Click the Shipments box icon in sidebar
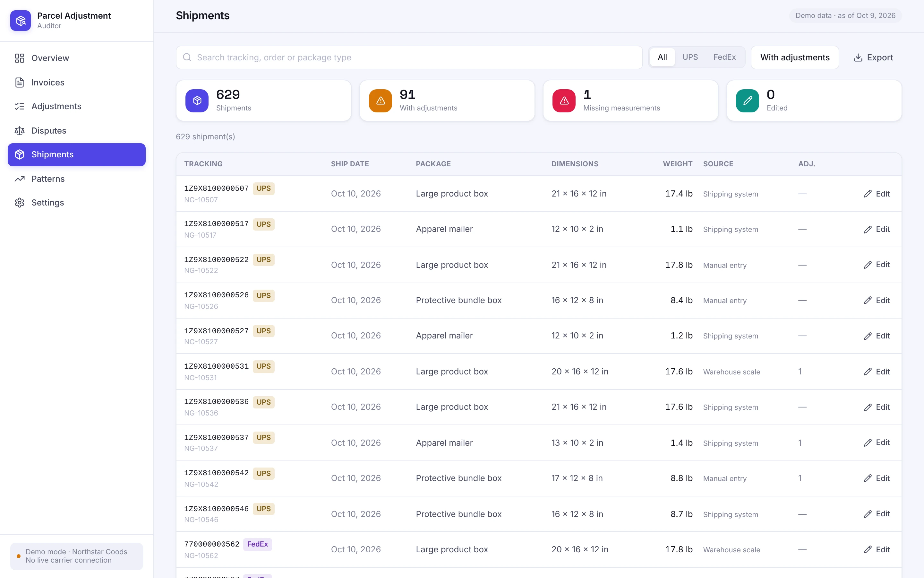Screen dimensions: 924x578 tap(20, 154)
